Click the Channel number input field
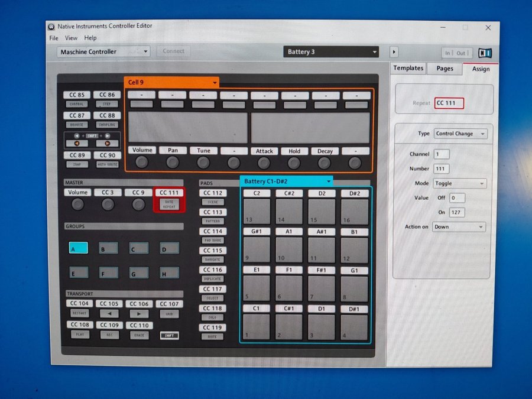 coord(442,154)
